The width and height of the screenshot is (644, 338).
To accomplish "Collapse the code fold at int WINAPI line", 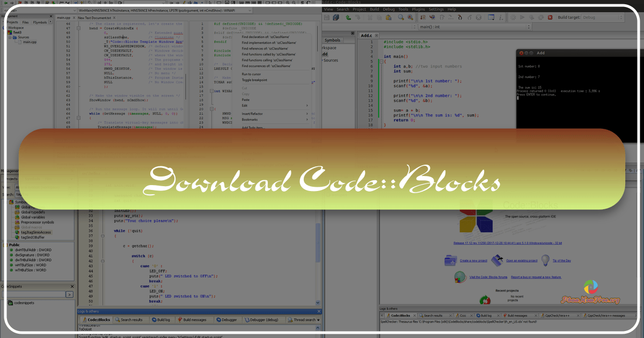I will pyautogui.click(x=211, y=91).
